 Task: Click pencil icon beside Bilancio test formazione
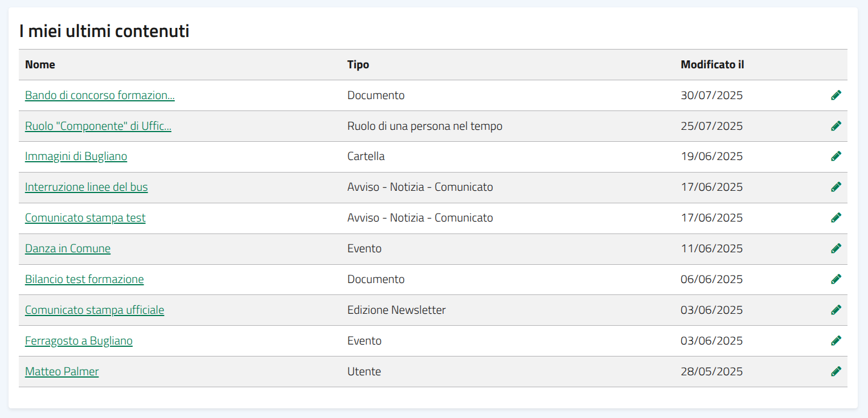(836, 279)
